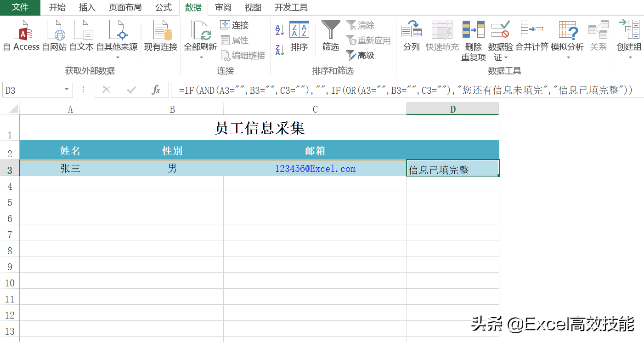Open the 123456@Excel.com email link

coord(315,169)
